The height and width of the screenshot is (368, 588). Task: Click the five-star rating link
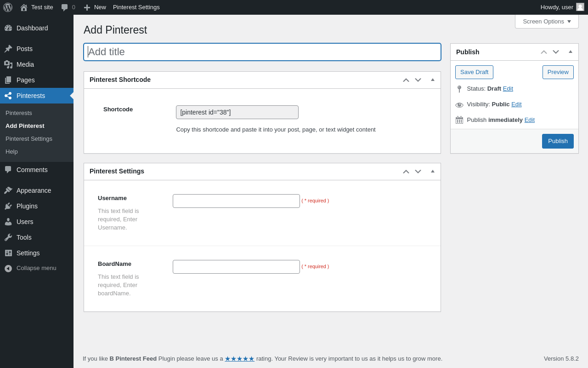click(x=239, y=359)
